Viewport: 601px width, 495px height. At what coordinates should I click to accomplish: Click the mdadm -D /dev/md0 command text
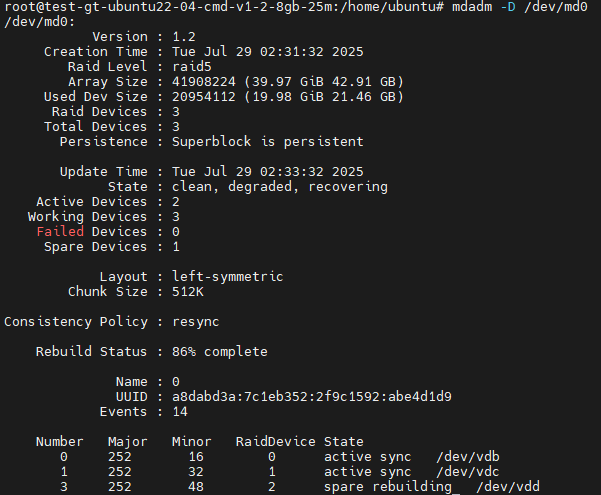(x=519, y=7)
